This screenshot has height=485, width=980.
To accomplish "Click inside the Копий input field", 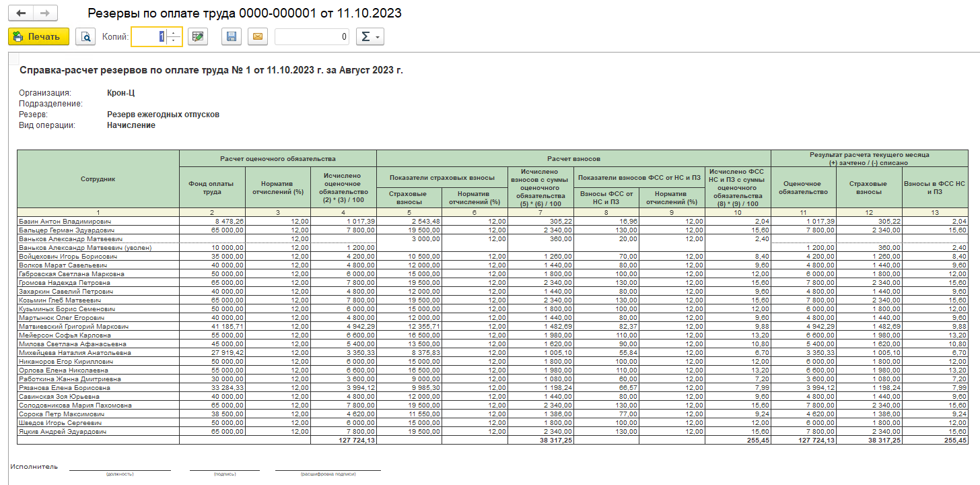I will 148,37.
